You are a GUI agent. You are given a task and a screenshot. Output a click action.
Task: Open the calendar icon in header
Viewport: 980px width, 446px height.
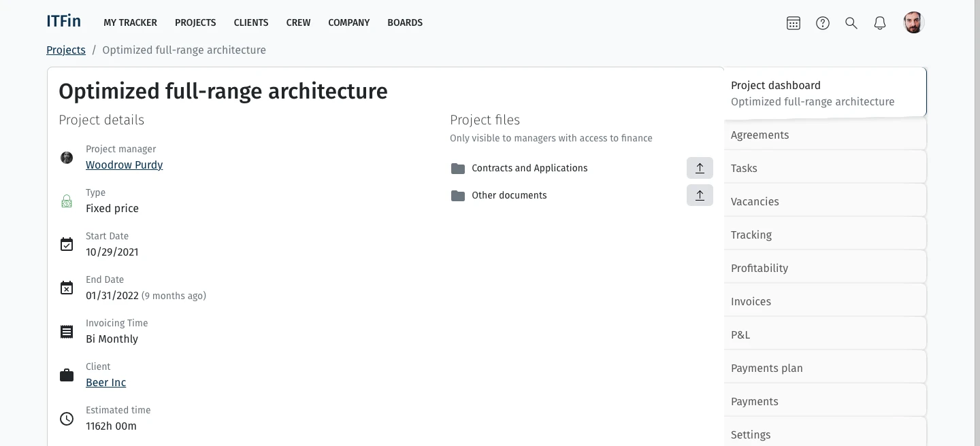[794, 23]
